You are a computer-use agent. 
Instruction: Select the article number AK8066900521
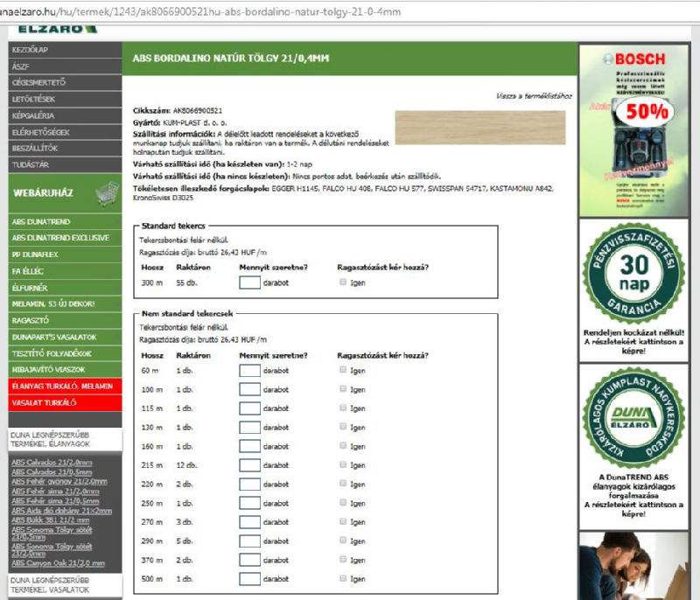(198, 110)
